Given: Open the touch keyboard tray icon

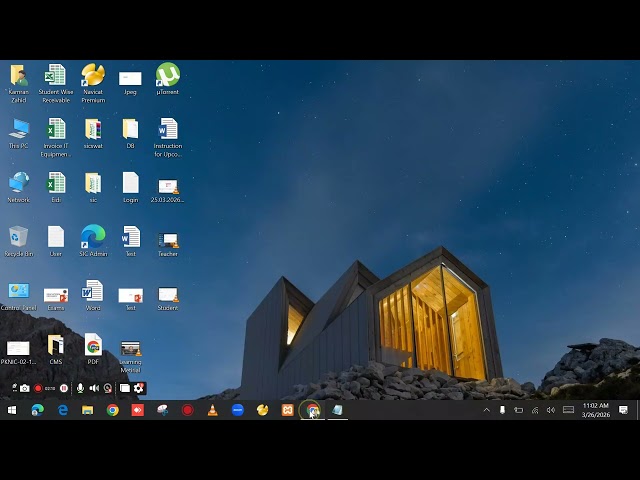Looking at the screenshot, I should pos(568,409).
